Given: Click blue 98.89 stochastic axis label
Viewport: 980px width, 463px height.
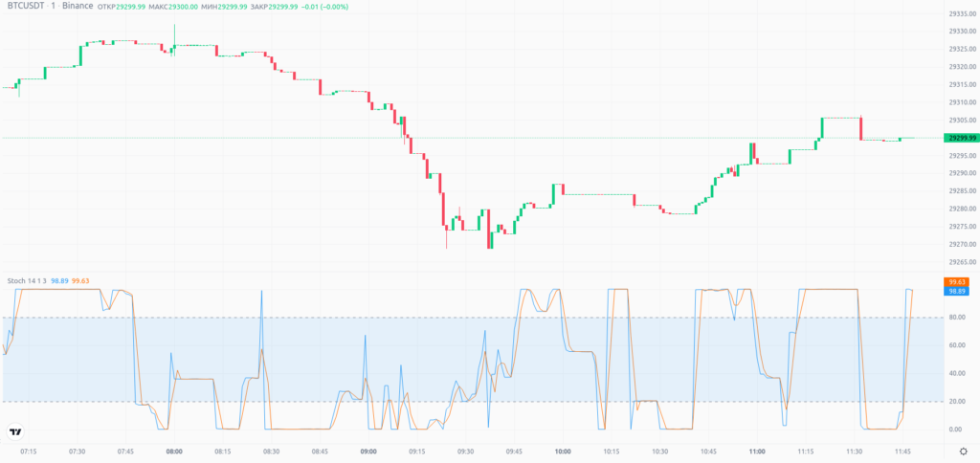Looking at the screenshot, I should (957, 291).
